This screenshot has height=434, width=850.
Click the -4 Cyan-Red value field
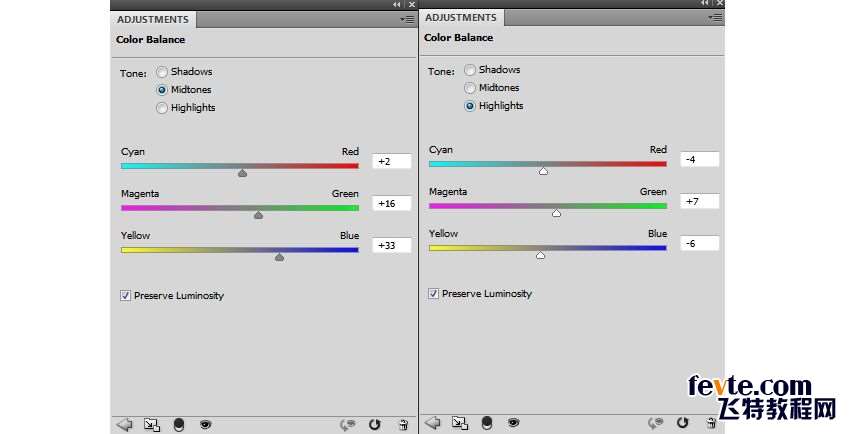(699, 159)
